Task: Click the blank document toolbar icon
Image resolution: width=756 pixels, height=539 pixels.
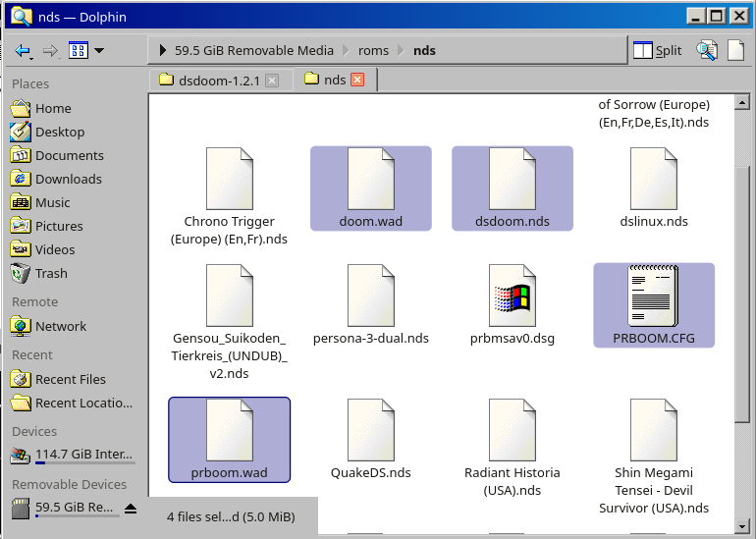Action: point(735,50)
